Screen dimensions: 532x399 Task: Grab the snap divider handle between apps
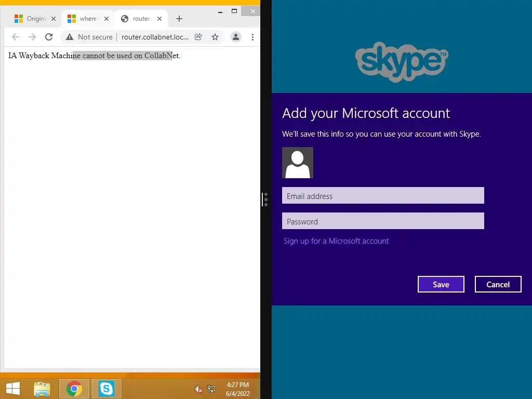click(265, 199)
